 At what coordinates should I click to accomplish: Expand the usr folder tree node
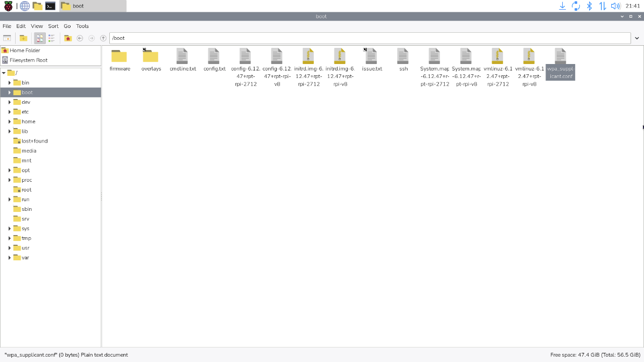[10, 248]
